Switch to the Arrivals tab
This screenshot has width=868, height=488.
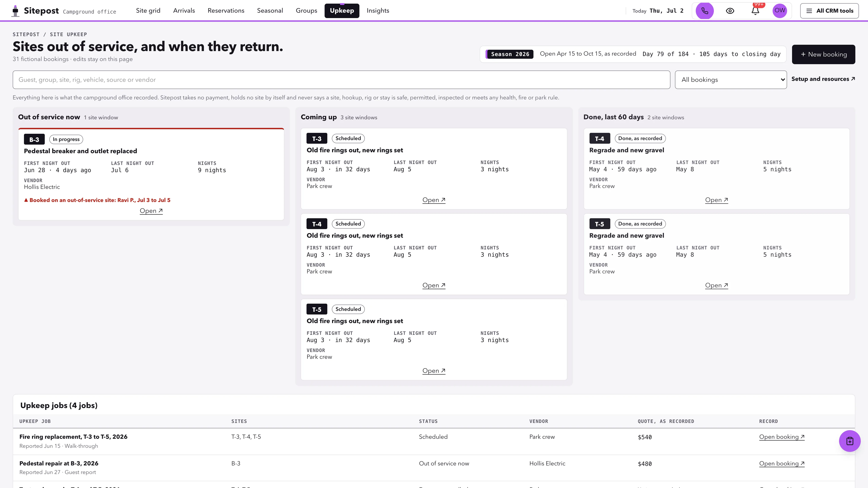pos(184,11)
